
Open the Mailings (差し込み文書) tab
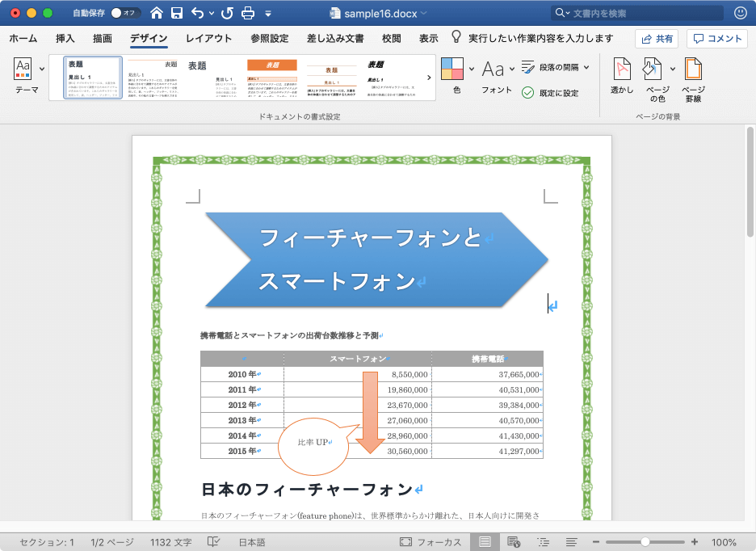pyautogui.click(x=335, y=38)
